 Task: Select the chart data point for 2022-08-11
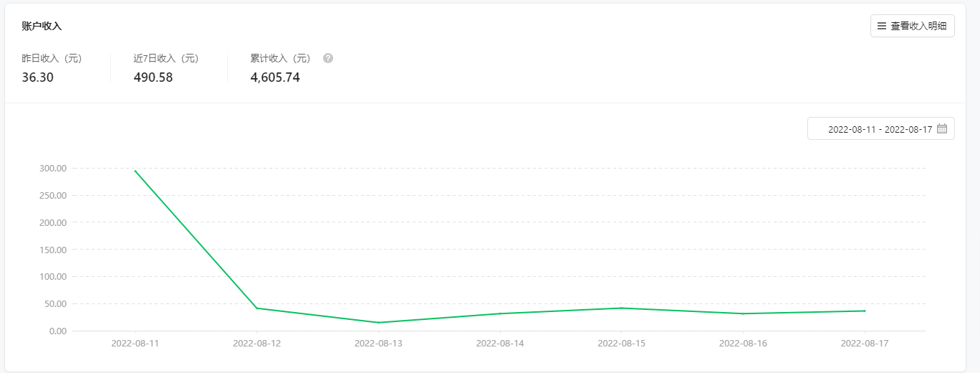click(x=135, y=171)
